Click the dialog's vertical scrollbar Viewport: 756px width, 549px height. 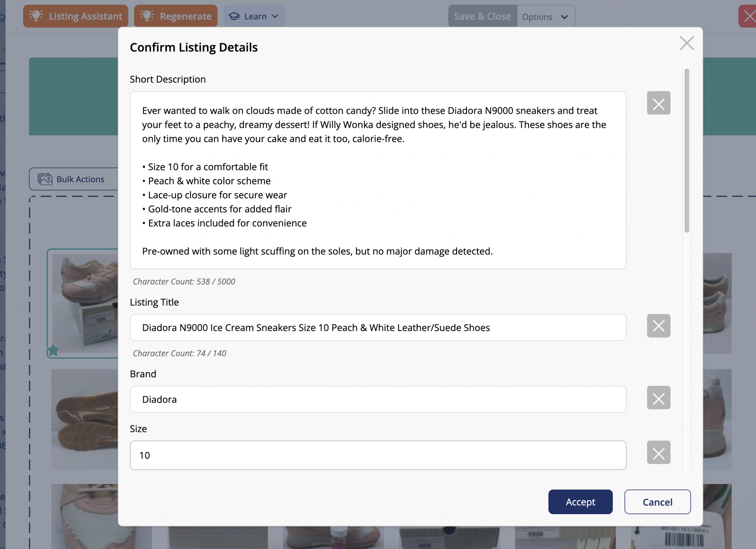pyautogui.click(x=687, y=150)
